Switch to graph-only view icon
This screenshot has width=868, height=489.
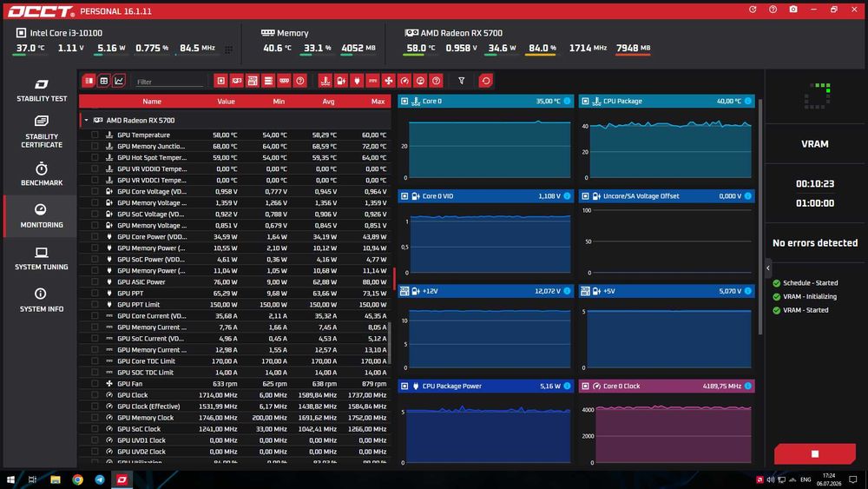118,81
